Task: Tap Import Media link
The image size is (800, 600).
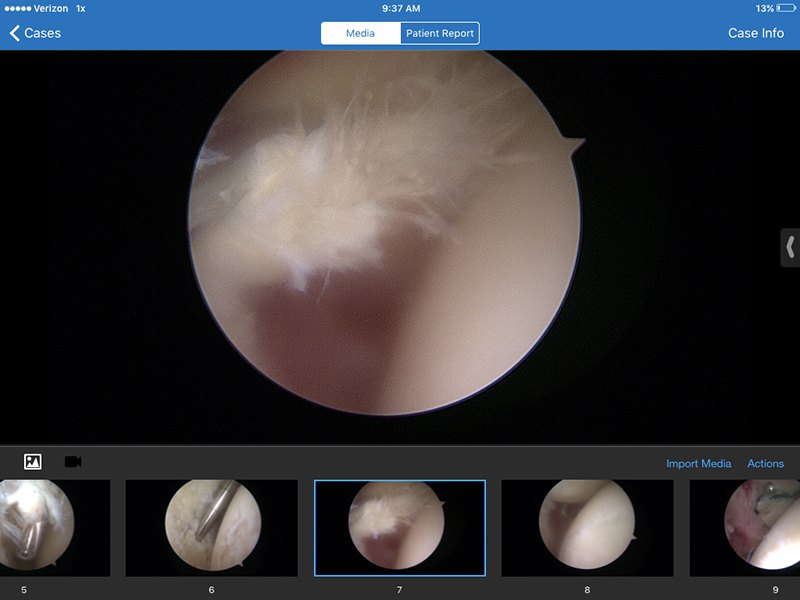Action: click(x=698, y=463)
